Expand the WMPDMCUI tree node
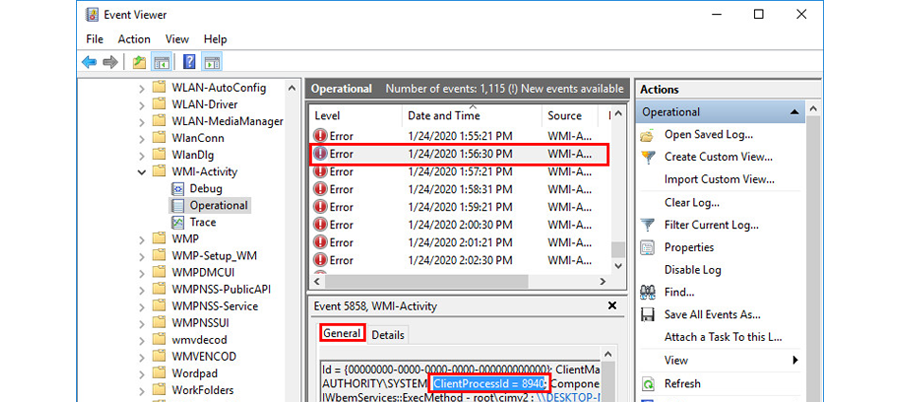Screen dimensions: 900x402 142,273
